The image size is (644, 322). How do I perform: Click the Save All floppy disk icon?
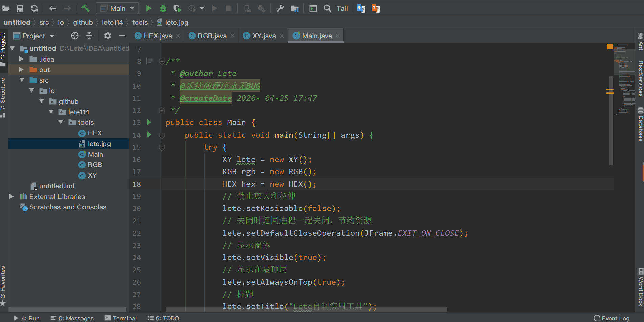coord(20,8)
